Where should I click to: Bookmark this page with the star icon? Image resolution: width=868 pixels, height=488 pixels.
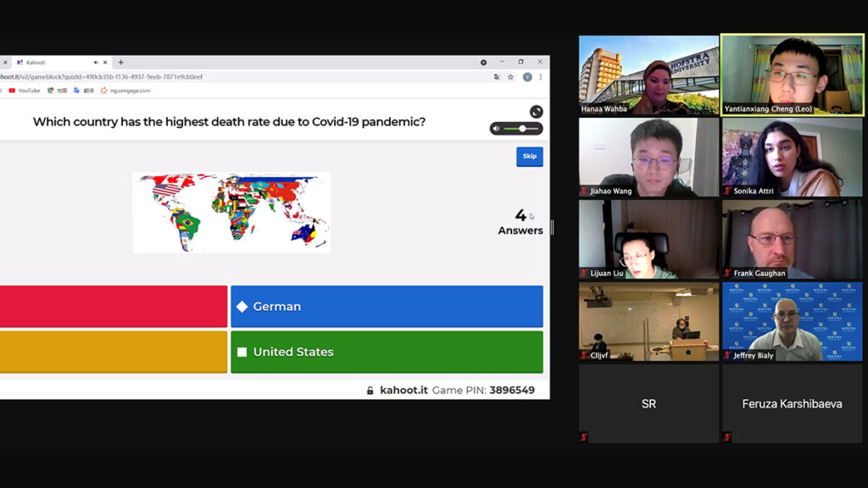(x=510, y=77)
